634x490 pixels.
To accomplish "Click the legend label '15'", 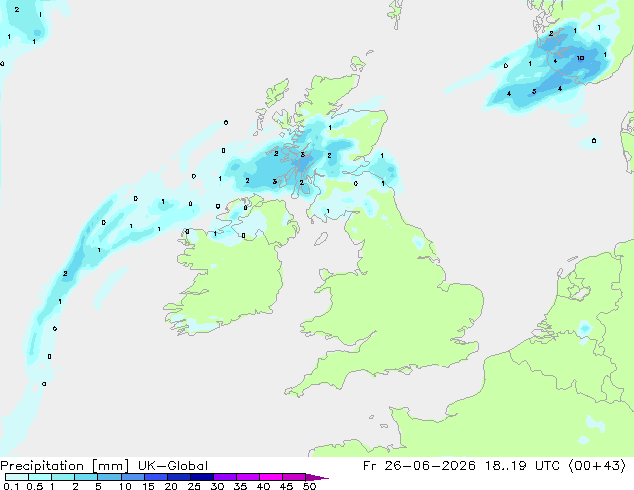I will coord(148,486).
